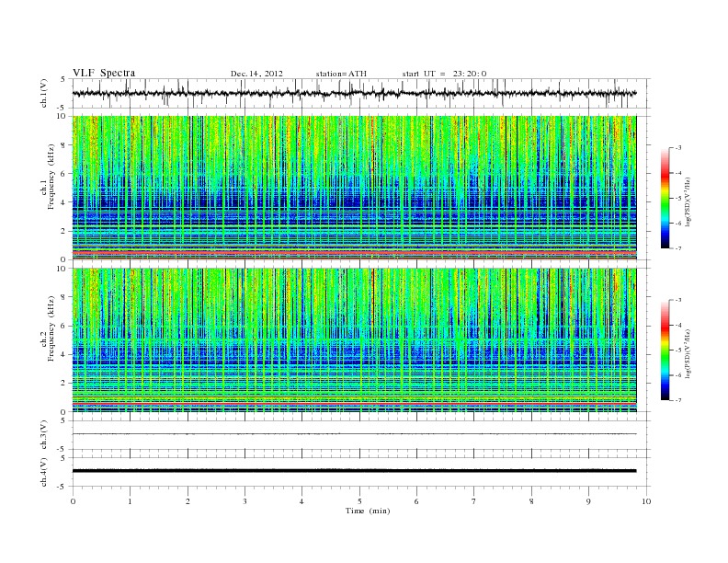
Task: Click the thin ch.3 voltage trace line
Action: 354,434
